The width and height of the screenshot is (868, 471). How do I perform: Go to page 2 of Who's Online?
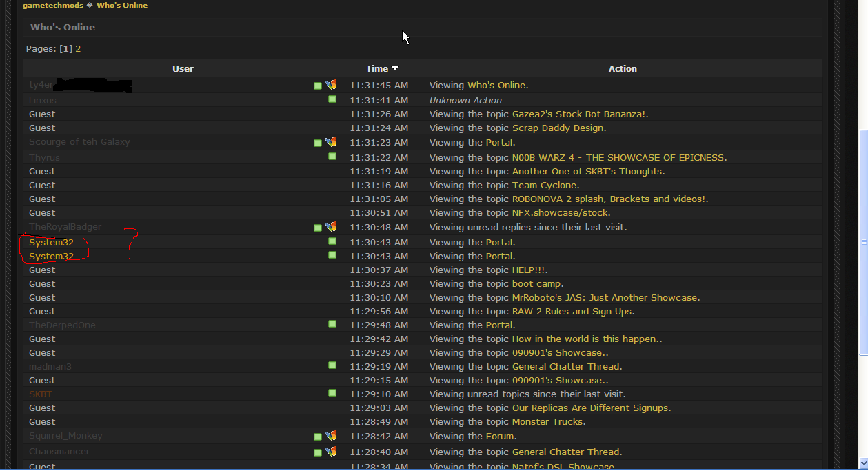tap(78, 49)
